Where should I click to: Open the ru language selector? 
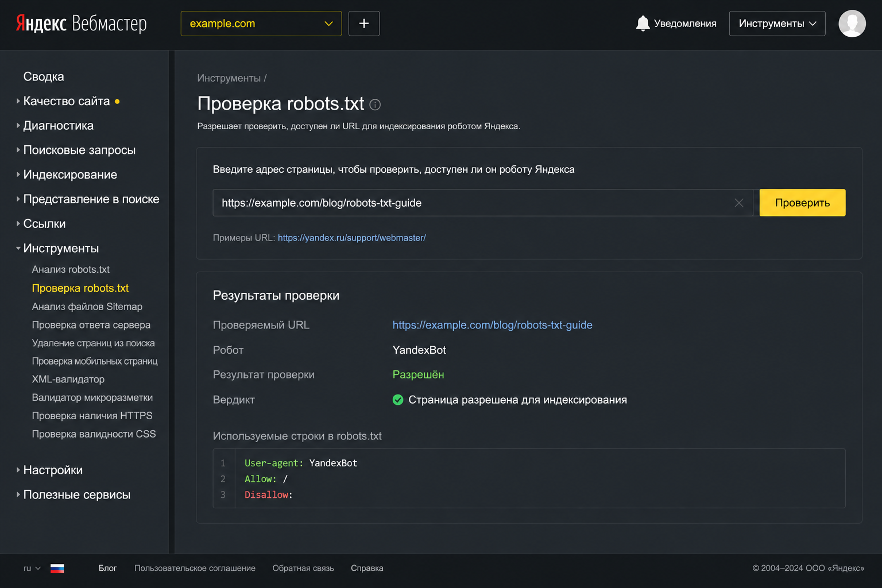(32, 568)
